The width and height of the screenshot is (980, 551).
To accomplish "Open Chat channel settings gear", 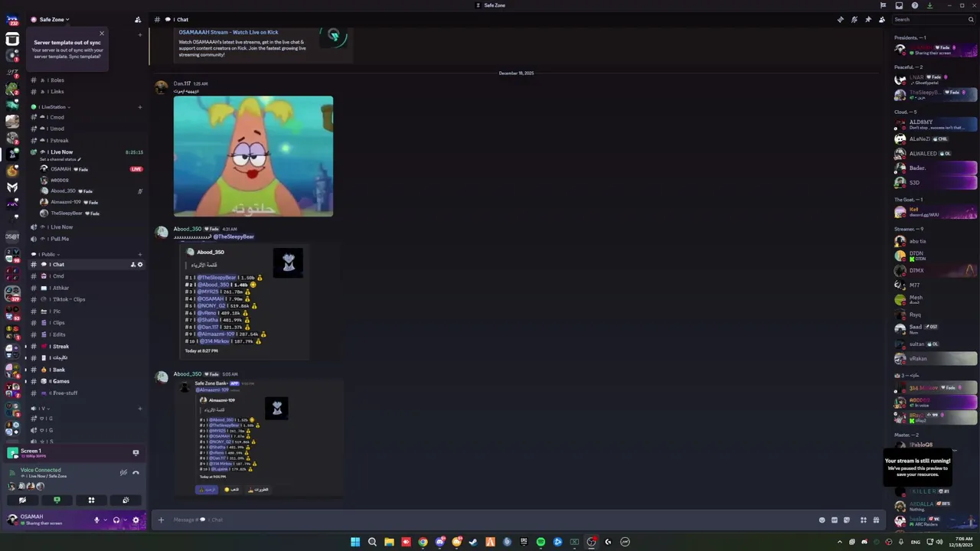I will click(x=140, y=265).
